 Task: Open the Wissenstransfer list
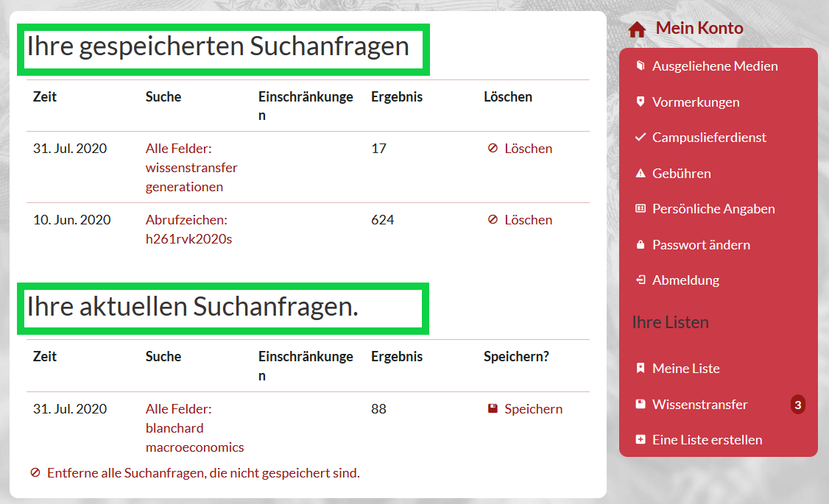(699, 404)
